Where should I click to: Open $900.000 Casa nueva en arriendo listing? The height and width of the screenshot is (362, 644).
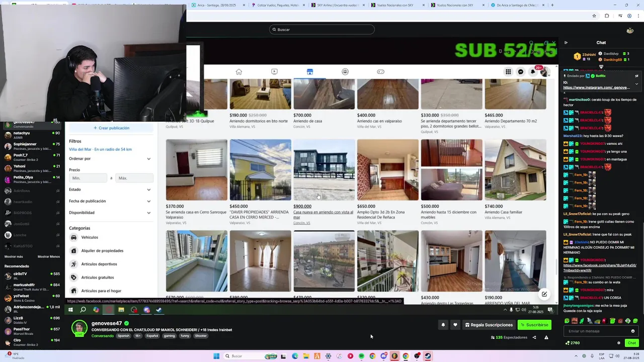(324, 182)
